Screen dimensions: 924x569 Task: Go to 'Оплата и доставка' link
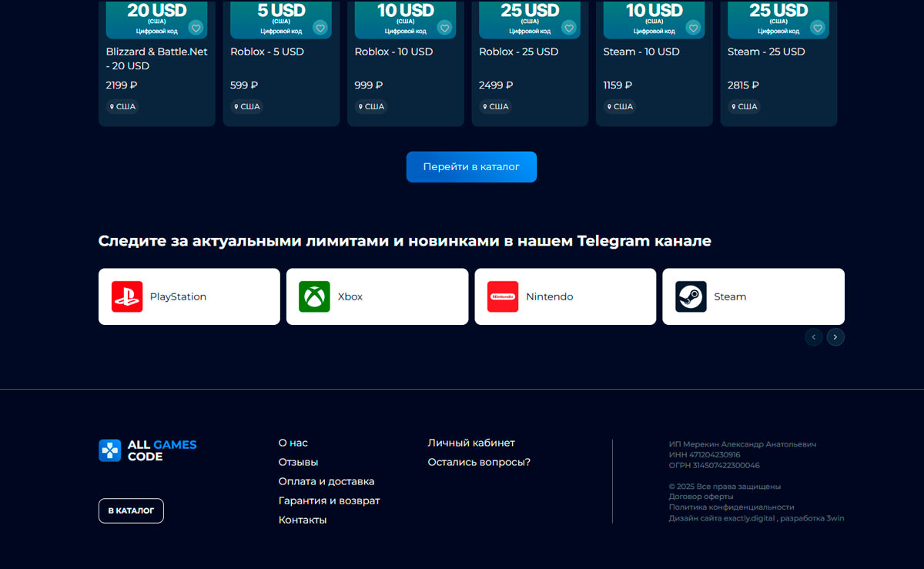click(x=326, y=481)
